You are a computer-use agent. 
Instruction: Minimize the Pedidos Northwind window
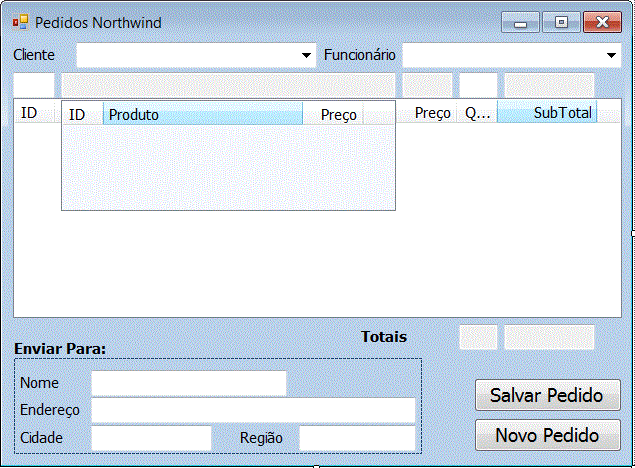520,22
